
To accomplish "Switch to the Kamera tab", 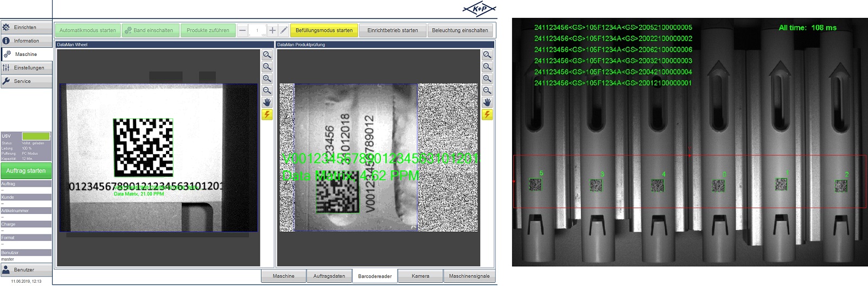I will 420,276.
